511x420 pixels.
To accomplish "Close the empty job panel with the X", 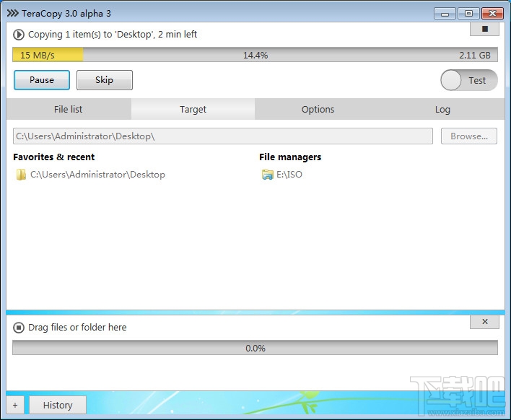I will point(484,322).
